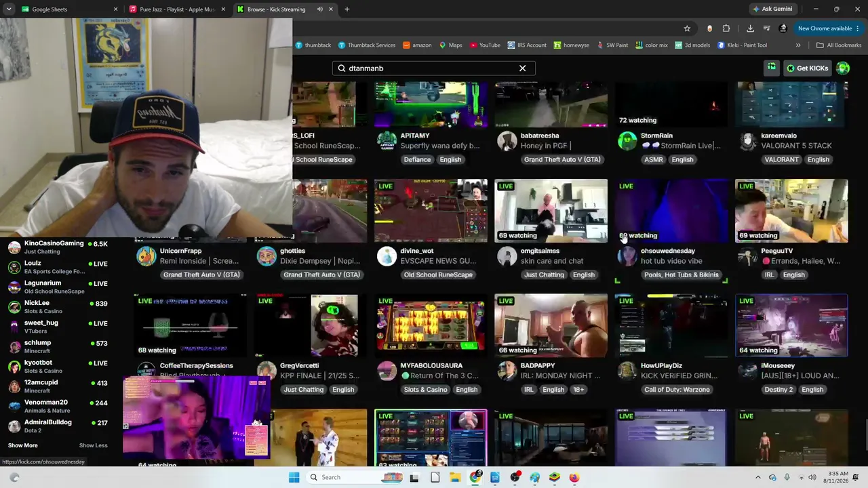Show more bookmarks chevron
The width and height of the screenshot is (868, 488).
pos(798,45)
